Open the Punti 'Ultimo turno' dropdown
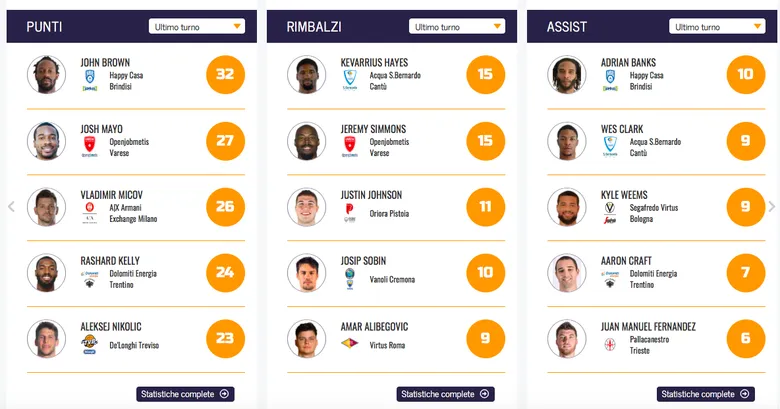This screenshot has height=409, width=780. [x=197, y=27]
